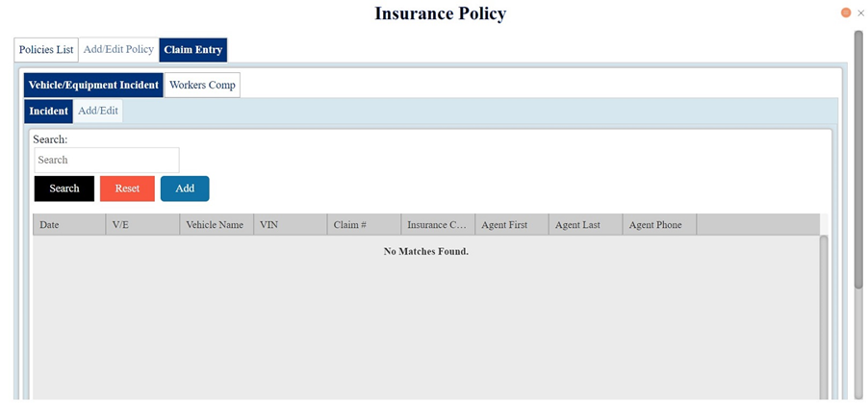Go to the Add/Edit sub-tab
This screenshot has height=403, width=868.
tap(98, 111)
